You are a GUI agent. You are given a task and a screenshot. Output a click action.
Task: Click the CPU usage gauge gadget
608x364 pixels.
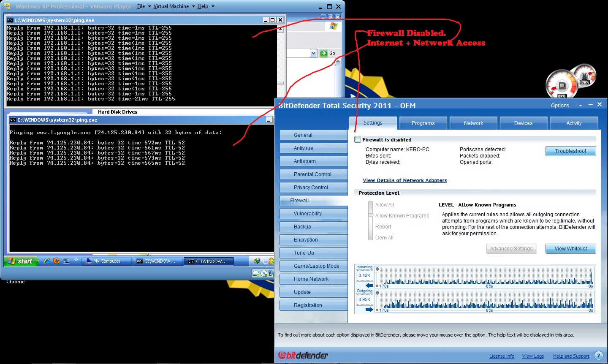(x=562, y=84)
